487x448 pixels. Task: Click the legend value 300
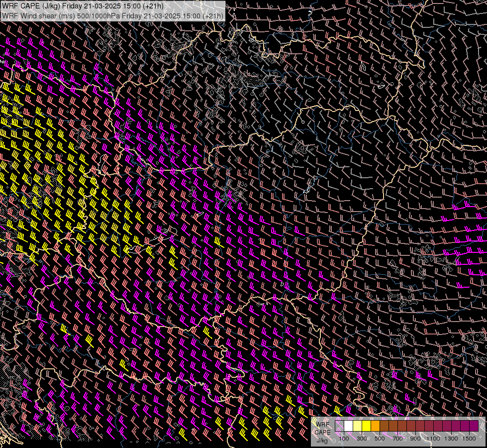(362, 439)
